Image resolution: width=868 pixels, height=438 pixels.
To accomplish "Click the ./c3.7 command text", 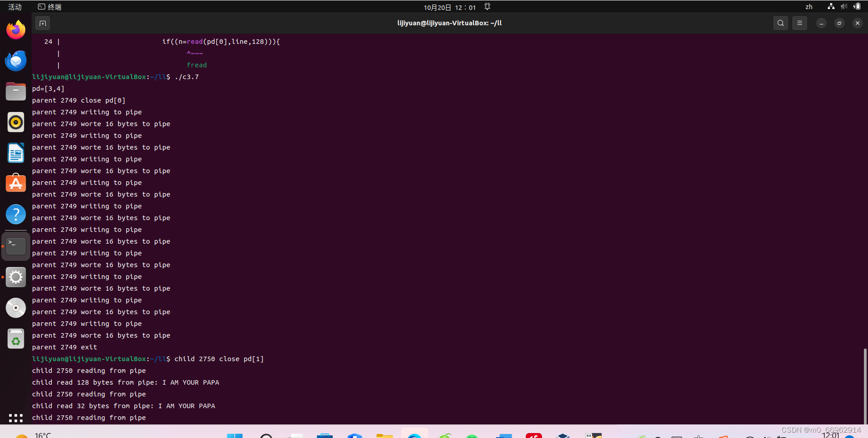I will coord(187,77).
